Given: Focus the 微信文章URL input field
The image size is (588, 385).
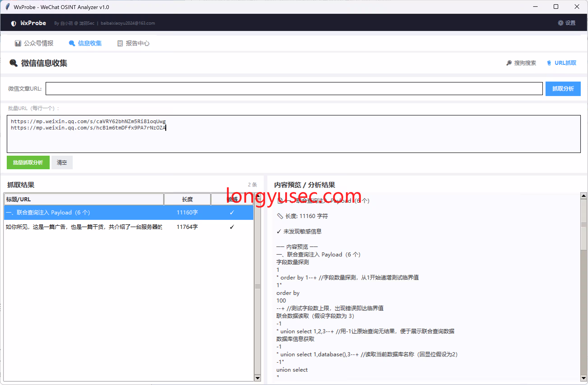Looking at the screenshot, I should [x=294, y=89].
